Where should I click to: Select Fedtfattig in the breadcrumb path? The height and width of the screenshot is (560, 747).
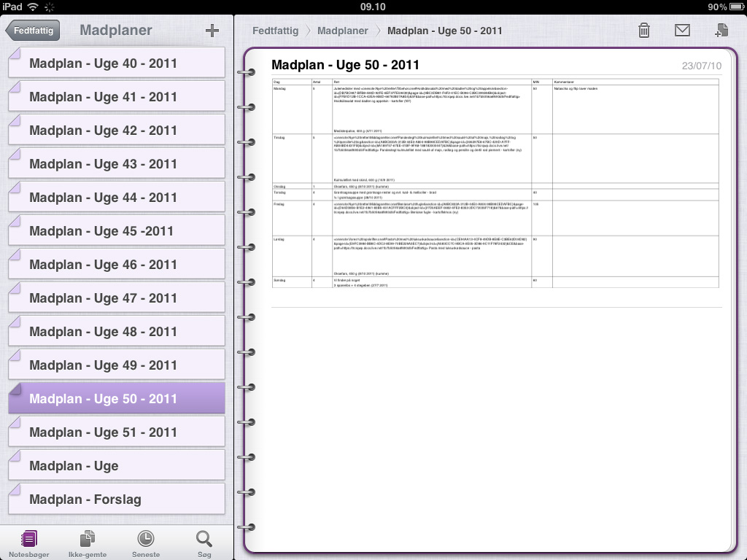click(x=275, y=31)
